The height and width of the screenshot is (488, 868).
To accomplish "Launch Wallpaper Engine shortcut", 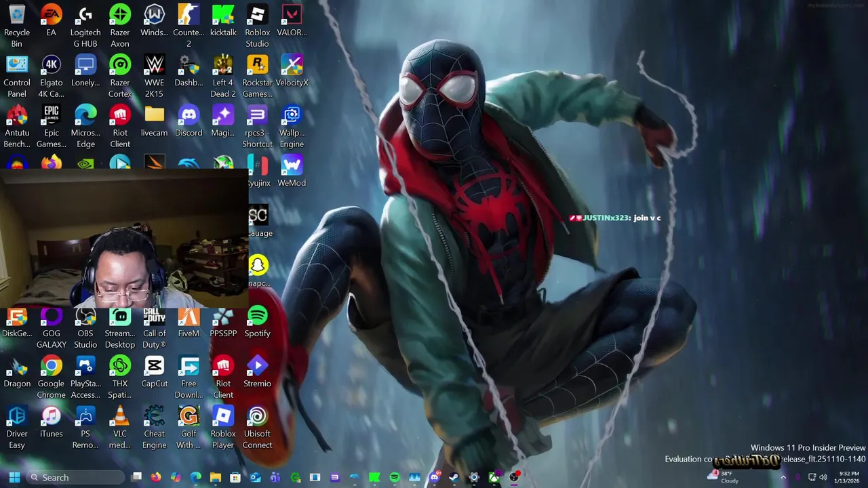I will click(x=292, y=127).
